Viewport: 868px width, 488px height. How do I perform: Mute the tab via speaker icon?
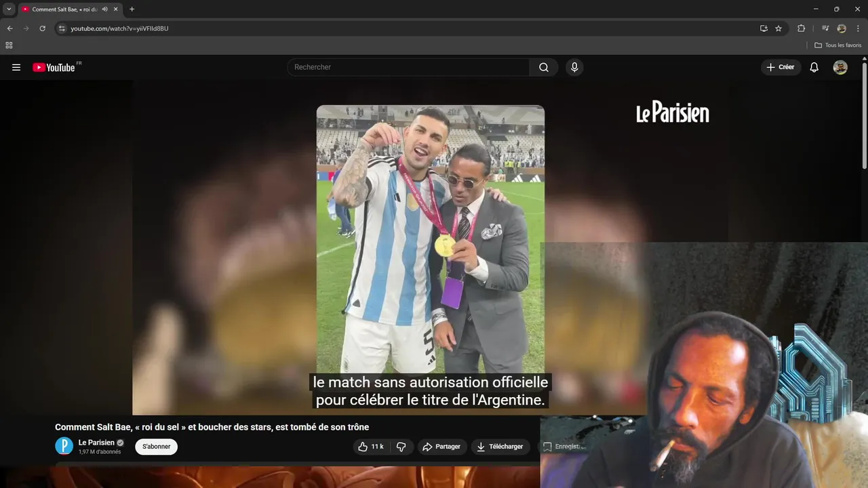coord(105,9)
